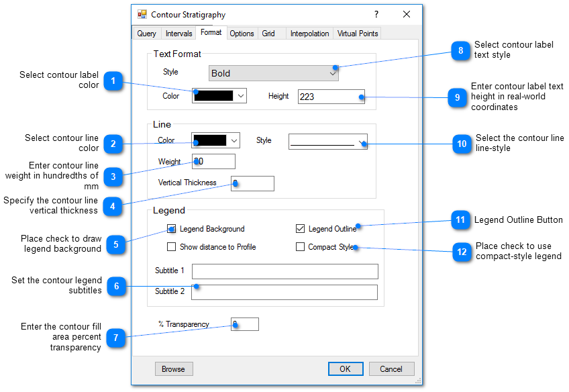Click the Cancel button
Viewport: 569px width, 392px height.
pyautogui.click(x=391, y=369)
